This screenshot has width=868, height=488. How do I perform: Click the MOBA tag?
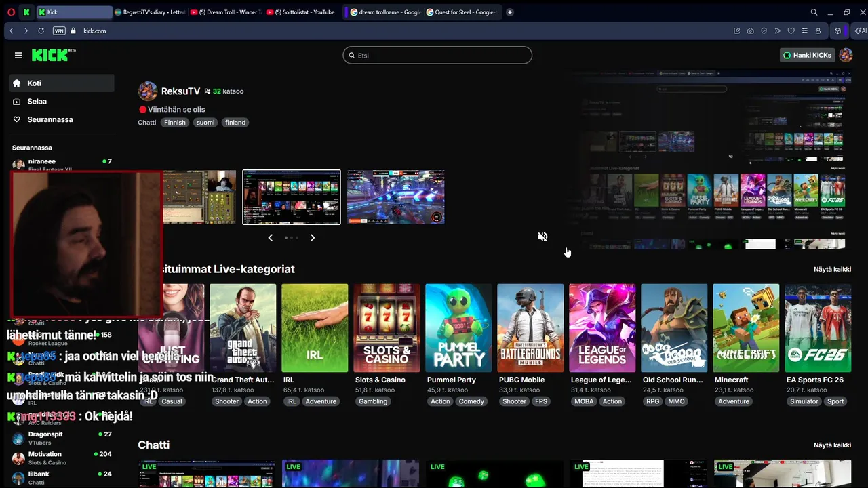pyautogui.click(x=584, y=401)
